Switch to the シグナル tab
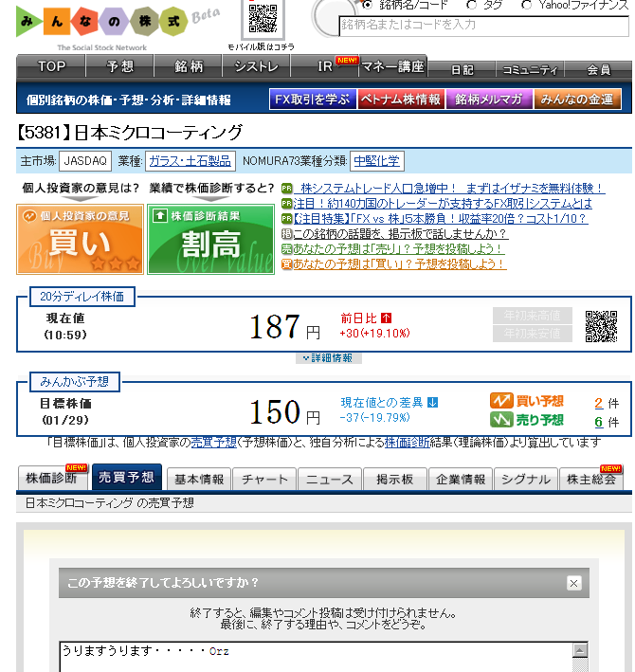Viewport: 635px width, 672px height. click(x=526, y=480)
